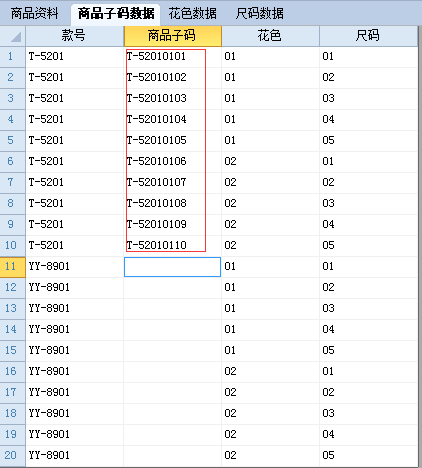Switch to the 商品资料 tab

tap(35, 14)
